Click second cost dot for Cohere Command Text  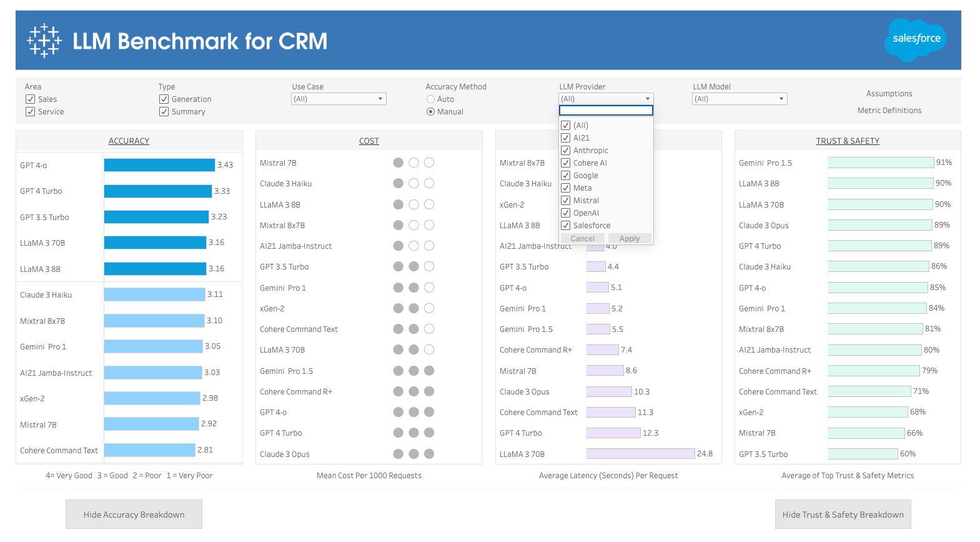coord(413,329)
